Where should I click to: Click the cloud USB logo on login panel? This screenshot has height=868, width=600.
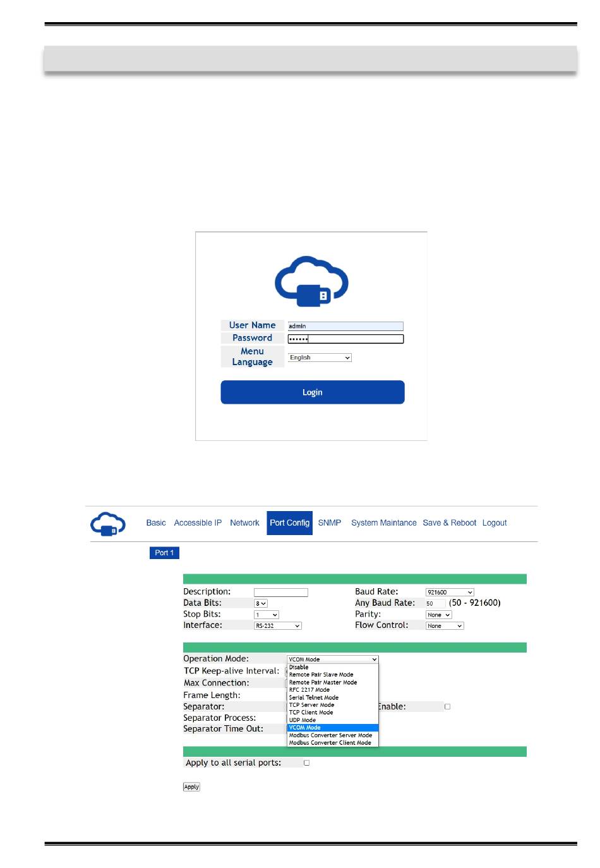311,281
